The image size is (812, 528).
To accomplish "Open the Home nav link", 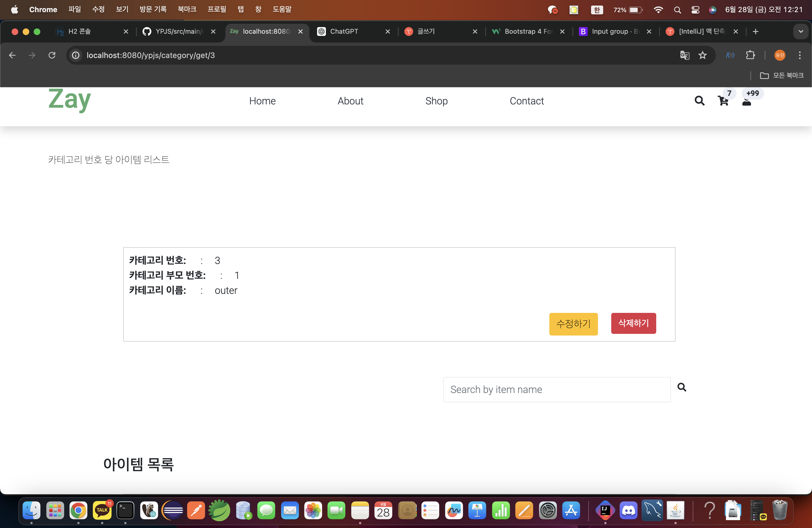I will [x=262, y=101].
